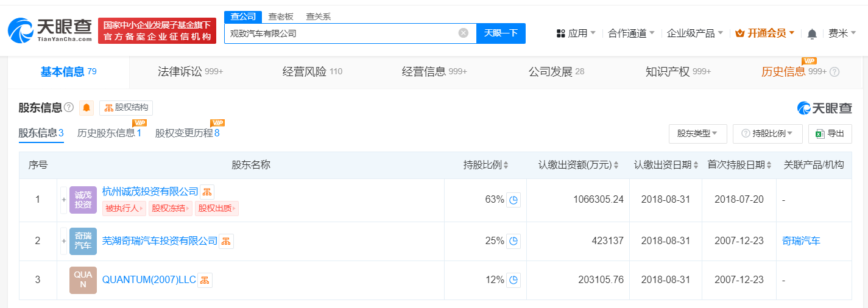Click the 导出 export button
Viewport: 868px width, 308px height.
click(x=830, y=133)
